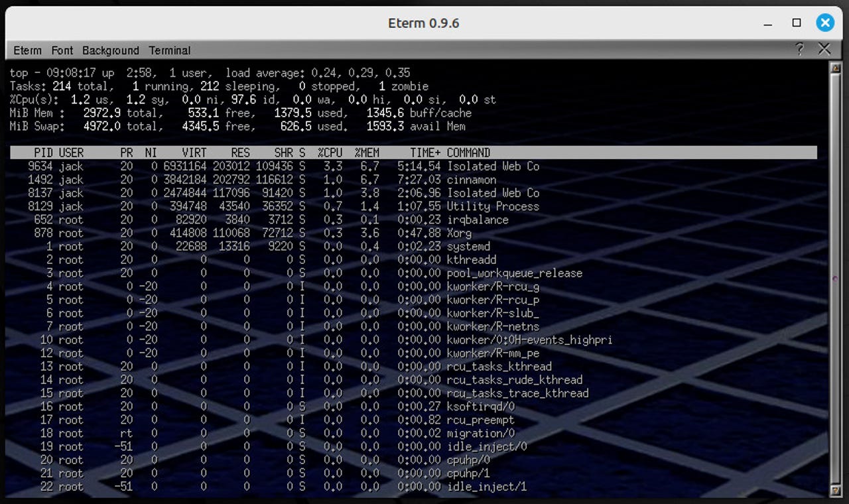
Task: Click the rcu_tasks_trace_kthread command
Action: coord(518,393)
